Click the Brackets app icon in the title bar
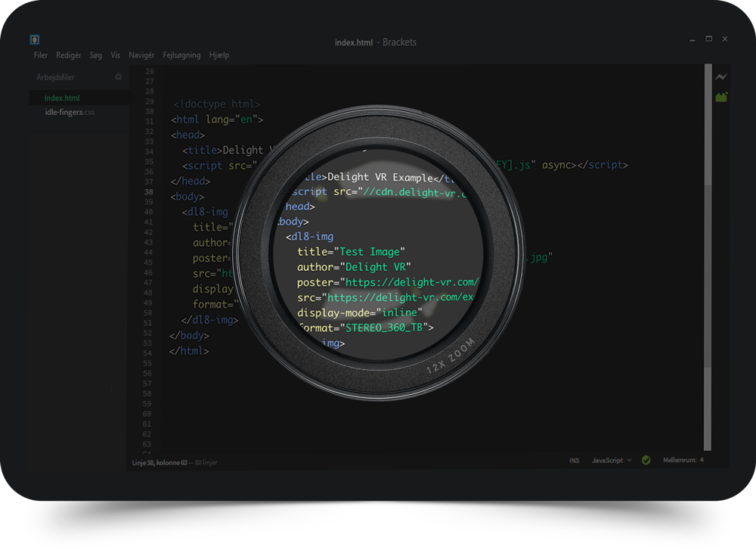Image resolution: width=756 pixels, height=550 pixels. 35,39
